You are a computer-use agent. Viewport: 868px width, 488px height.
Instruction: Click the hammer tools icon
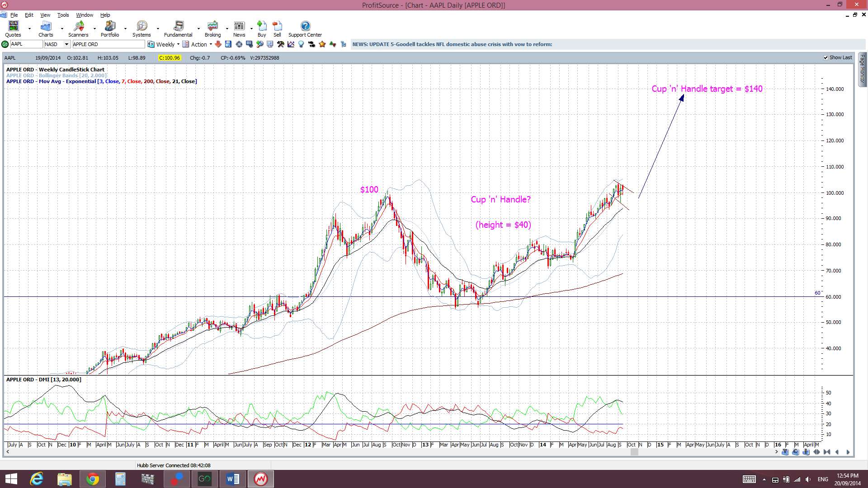(x=280, y=44)
